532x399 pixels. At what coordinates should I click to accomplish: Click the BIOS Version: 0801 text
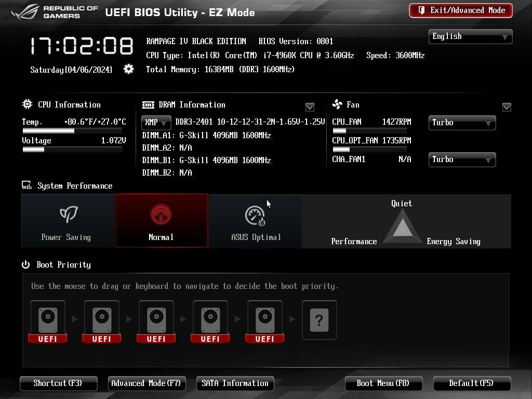click(296, 42)
